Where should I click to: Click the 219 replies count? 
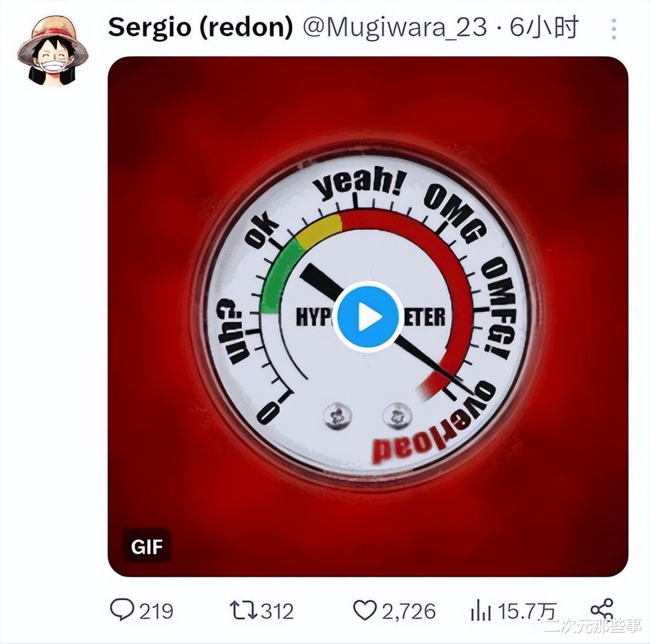[156, 611]
